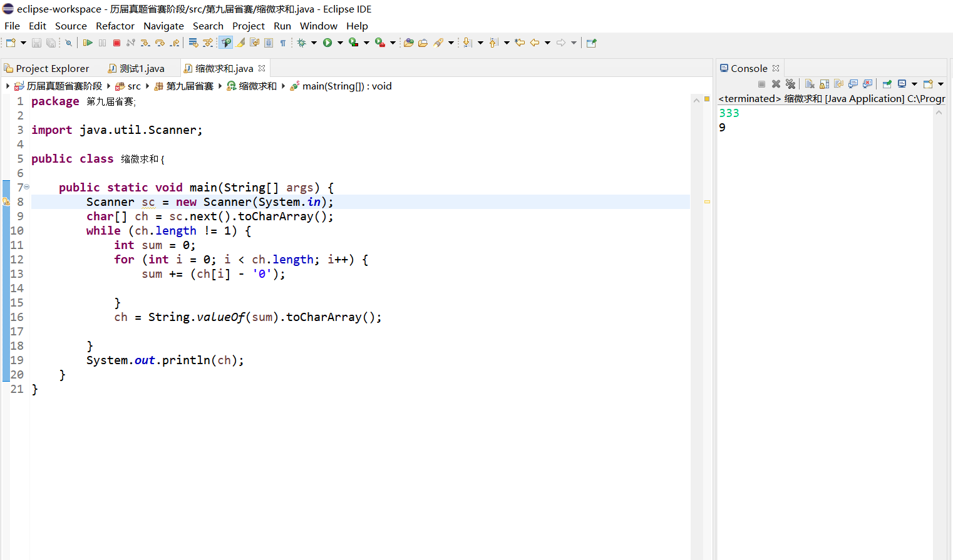Open the External Tools dropdown arrow
The height and width of the screenshot is (560, 953).
tap(393, 43)
